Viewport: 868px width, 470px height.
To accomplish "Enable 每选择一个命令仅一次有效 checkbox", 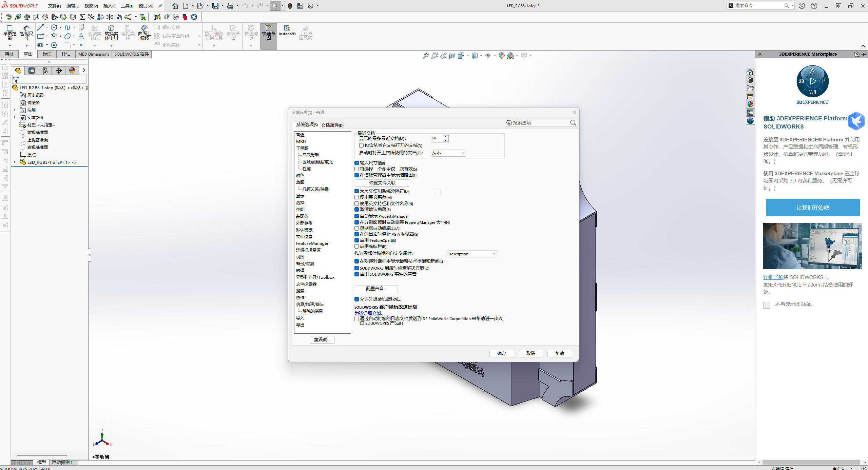I will pyautogui.click(x=357, y=169).
